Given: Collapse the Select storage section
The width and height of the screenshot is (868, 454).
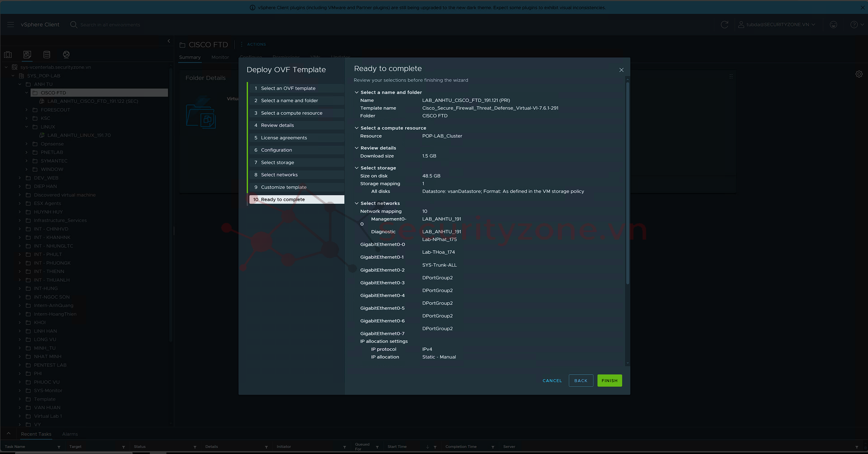Looking at the screenshot, I should click(x=356, y=168).
